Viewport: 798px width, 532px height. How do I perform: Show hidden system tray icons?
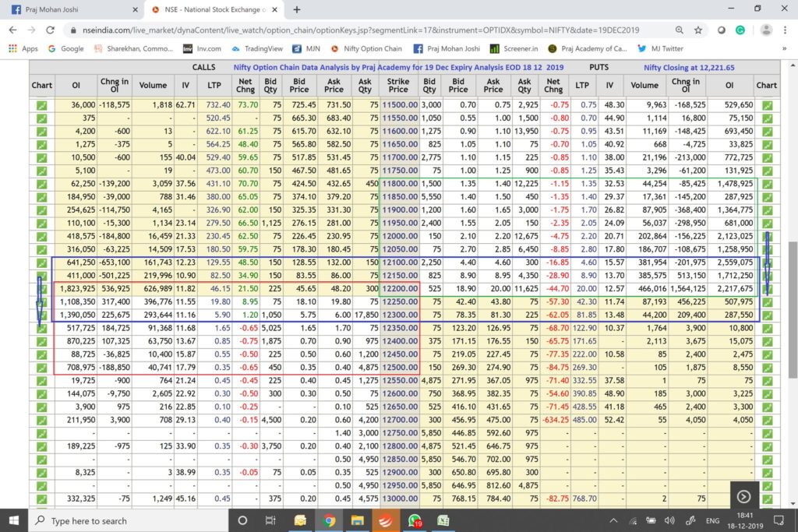click(x=613, y=520)
